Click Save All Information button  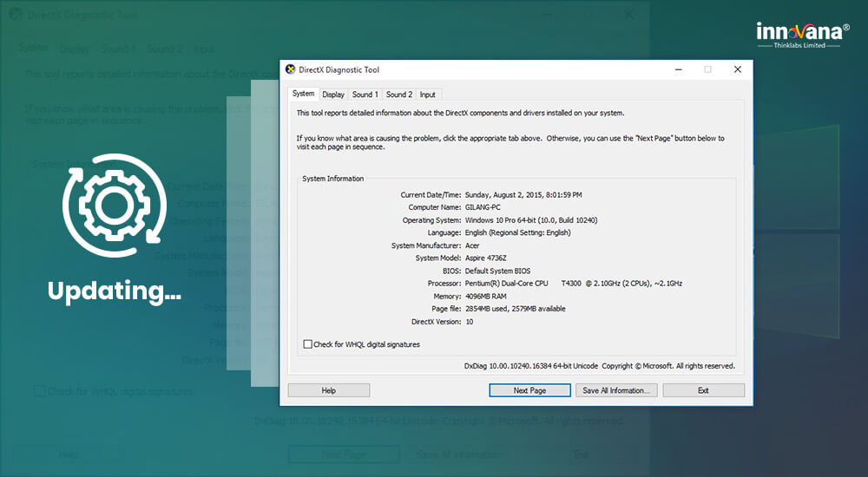(616, 390)
